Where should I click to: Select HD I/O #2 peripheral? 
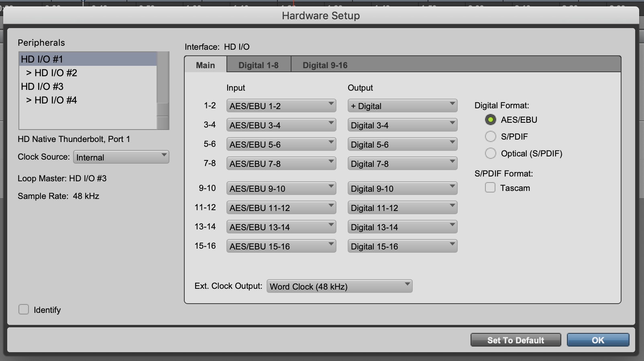tap(88, 73)
